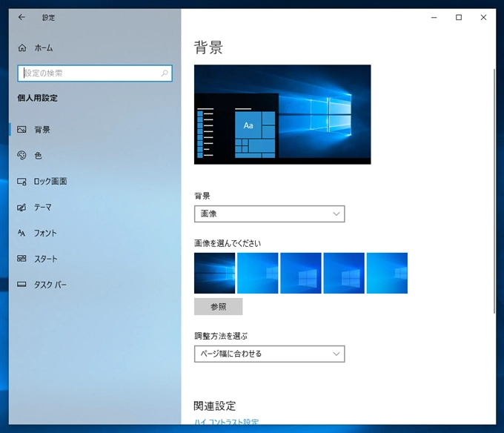504x433 pixels.
Task: Click the desktop background preview image
Action: coord(282,114)
